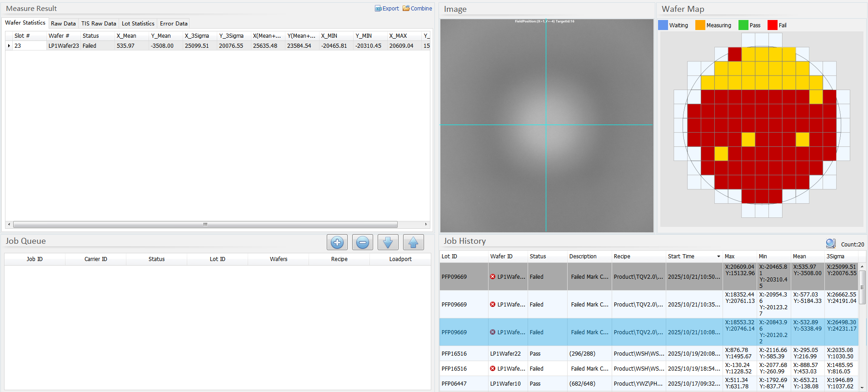Move job down with down arrow icon
The height and width of the screenshot is (392, 868).
point(388,242)
